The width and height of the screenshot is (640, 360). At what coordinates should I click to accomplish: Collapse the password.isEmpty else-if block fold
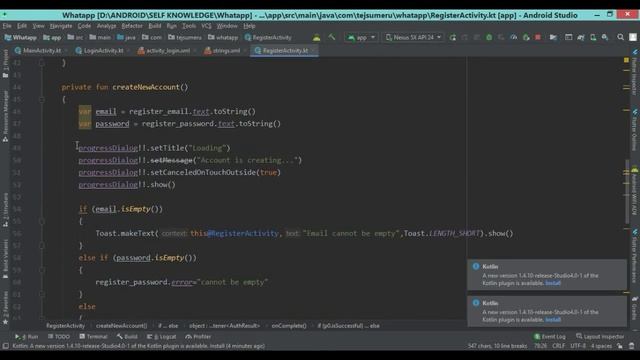click(x=42, y=270)
